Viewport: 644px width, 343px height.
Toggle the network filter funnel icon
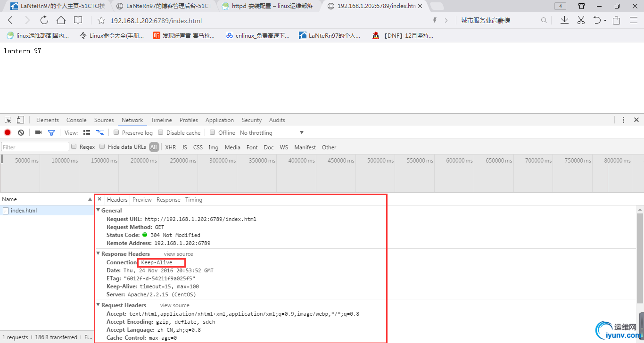coord(51,132)
